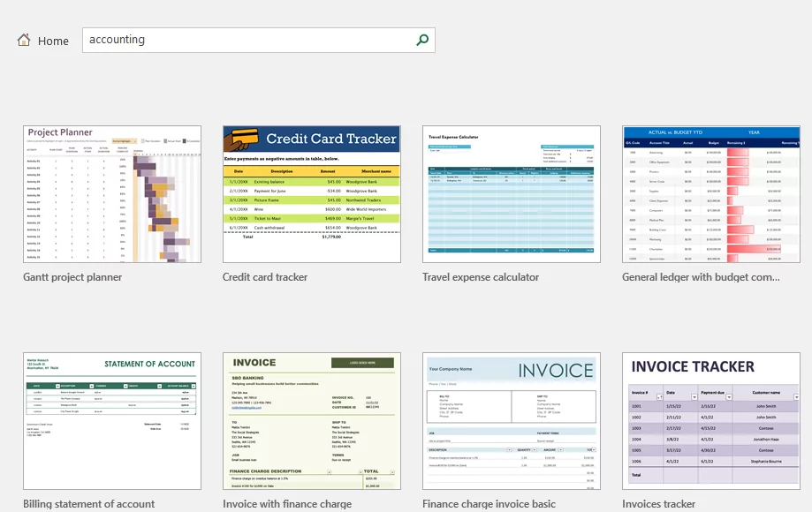This screenshot has height=512, width=812.
Task: Choose the General ledger budget template preview
Action: click(711, 194)
